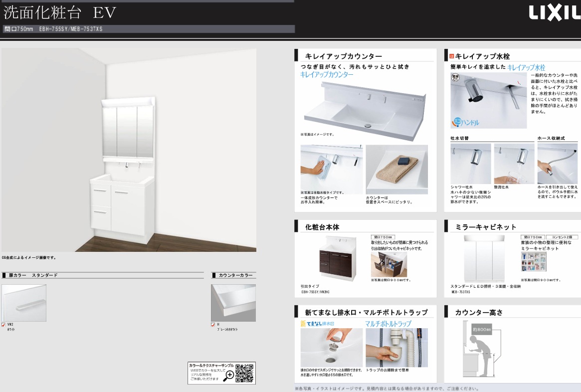Image resolution: width=581 pixels, height=392 pixels.
Task: Click the blue マルチボトルトラップ text
Action: point(388,324)
